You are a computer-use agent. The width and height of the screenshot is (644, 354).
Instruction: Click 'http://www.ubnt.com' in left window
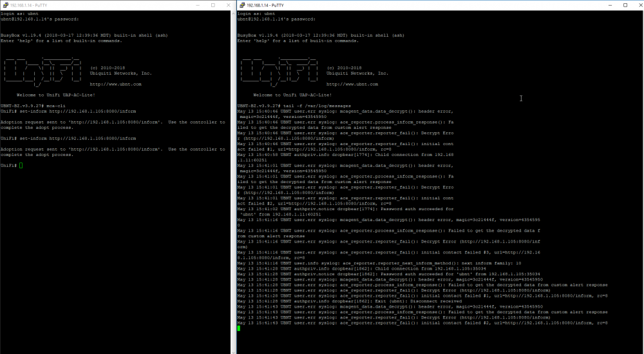(x=116, y=84)
